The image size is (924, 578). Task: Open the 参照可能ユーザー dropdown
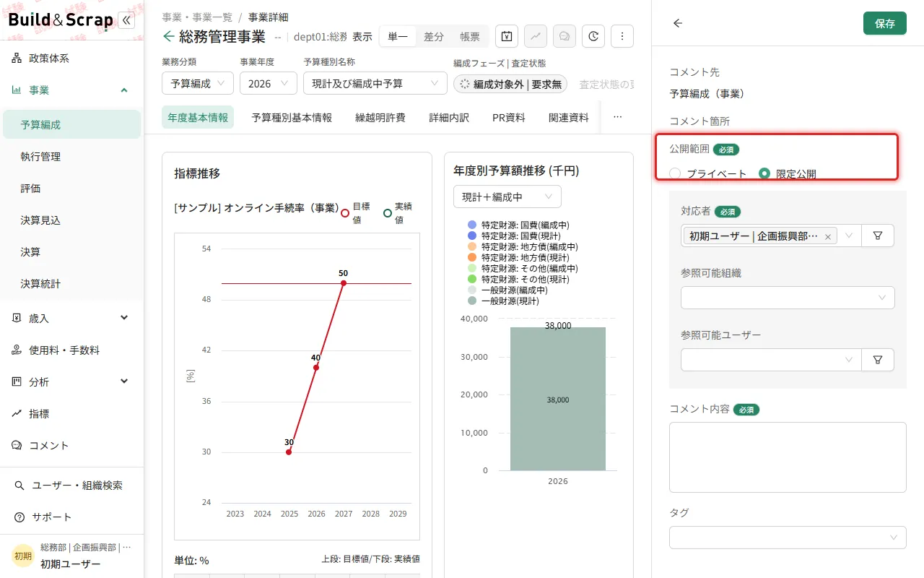point(771,360)
